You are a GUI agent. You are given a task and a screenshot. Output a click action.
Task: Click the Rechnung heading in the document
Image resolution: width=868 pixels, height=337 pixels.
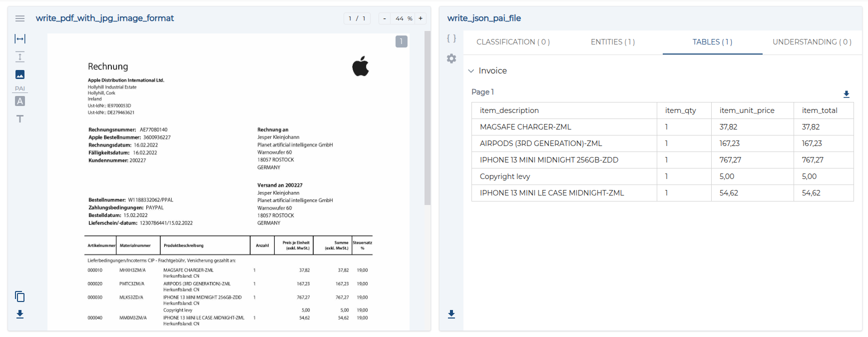(x=108, y=66)
